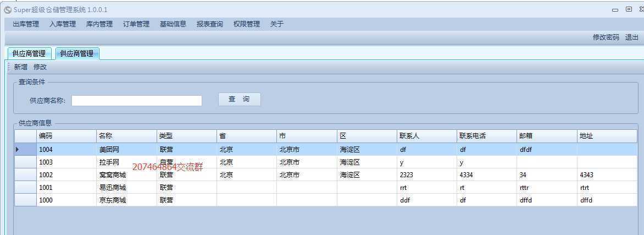Click 联营 type cell in 京东商城 row
Viewport: 644px width, 235px height.
tap(187, 200)
